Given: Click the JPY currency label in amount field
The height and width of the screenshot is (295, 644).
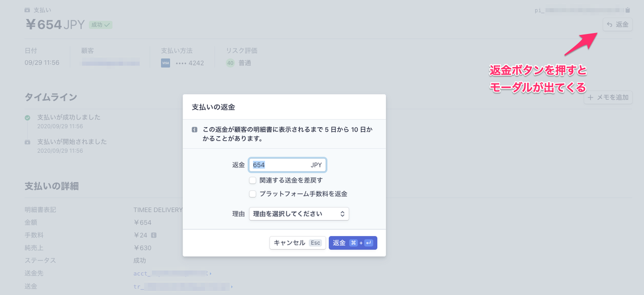Looking at the screenshot, I should (316, 165).
